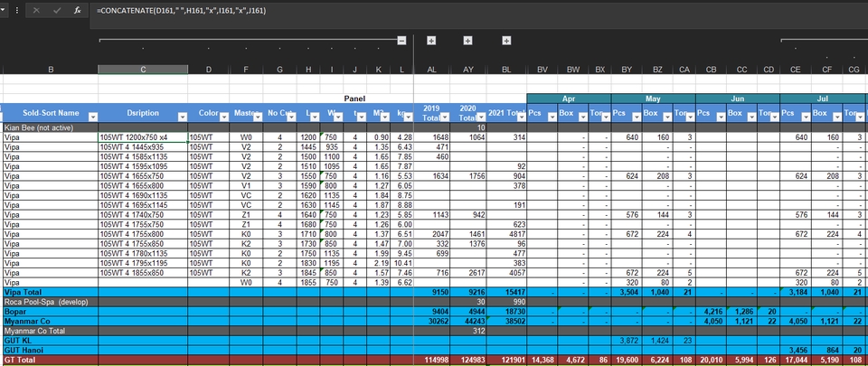Open the W (width) filter dropdown

click(x=338, y=117)
